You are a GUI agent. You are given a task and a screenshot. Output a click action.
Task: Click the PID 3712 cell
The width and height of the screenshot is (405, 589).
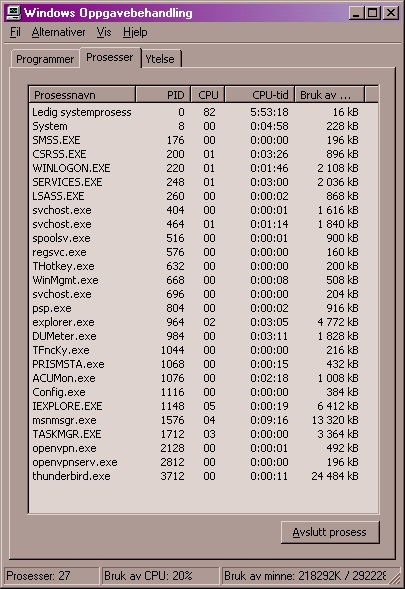point(172,476)
